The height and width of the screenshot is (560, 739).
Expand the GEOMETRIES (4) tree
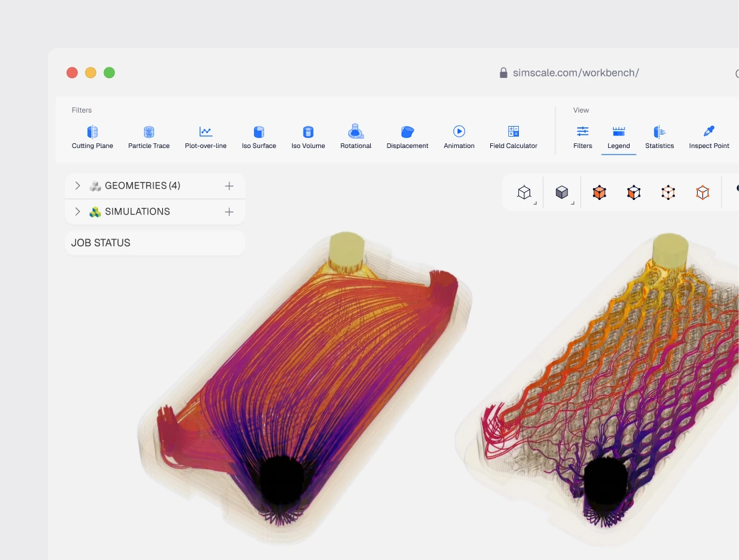coord(77,185)
